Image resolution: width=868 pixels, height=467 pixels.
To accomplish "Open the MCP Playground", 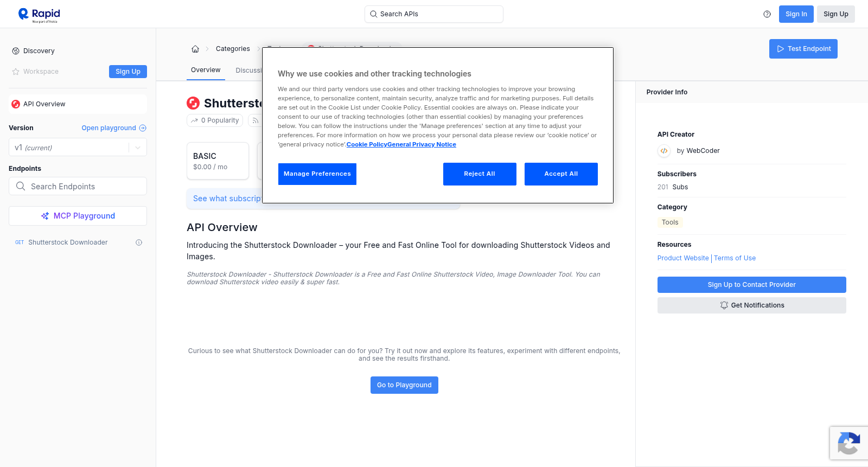I will (78, 216).
